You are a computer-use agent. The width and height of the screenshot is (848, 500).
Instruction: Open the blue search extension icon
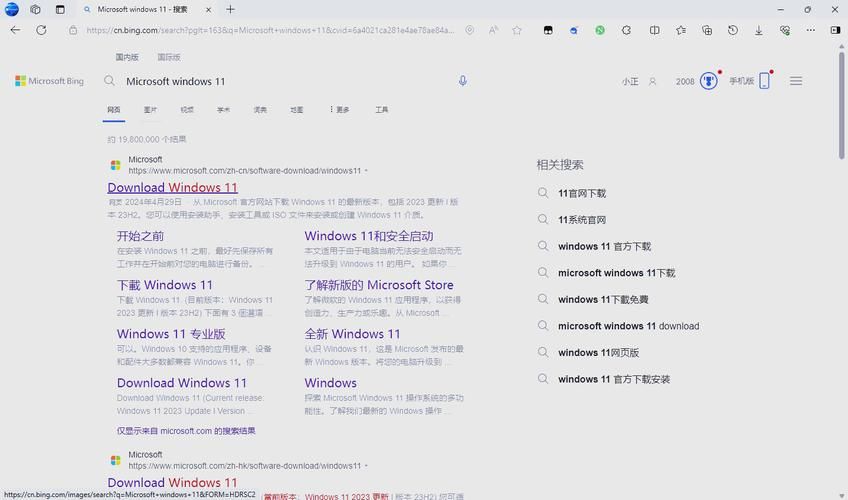(x=574, y=30)
